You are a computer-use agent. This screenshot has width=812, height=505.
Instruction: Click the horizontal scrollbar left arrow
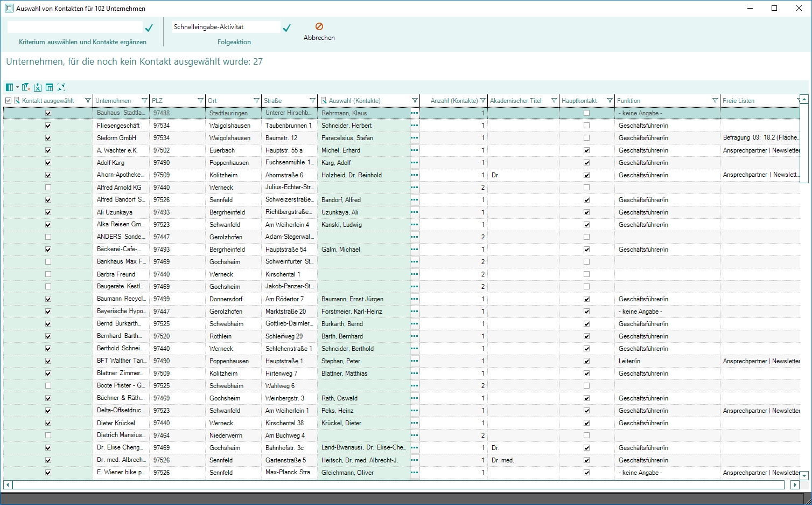coord(8,485)
